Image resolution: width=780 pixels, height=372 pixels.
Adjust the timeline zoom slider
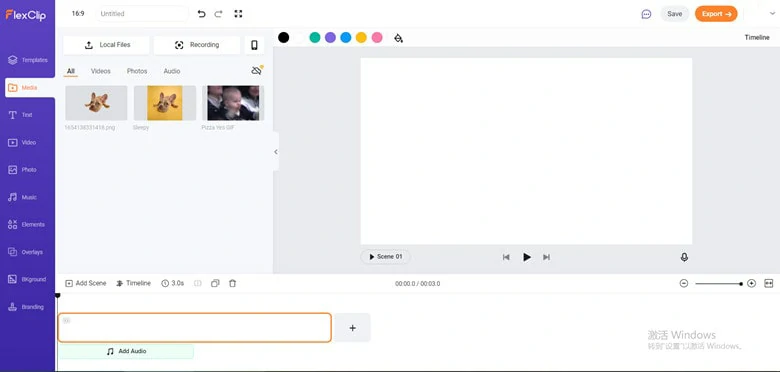coord(719,284)
